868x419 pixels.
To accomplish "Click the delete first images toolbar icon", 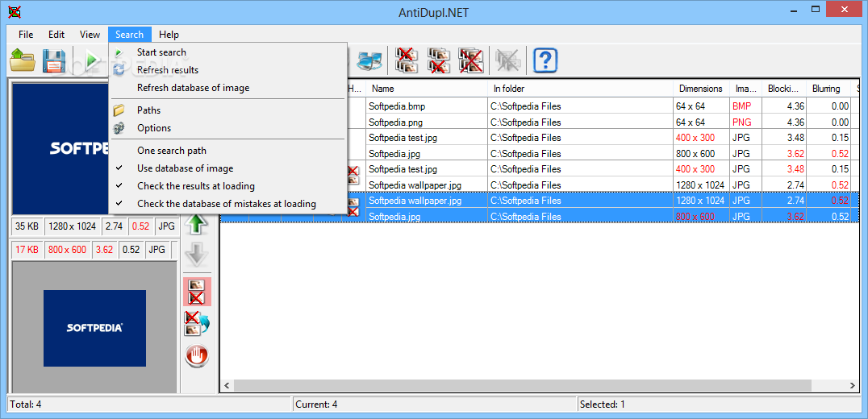I will point(407,60).
